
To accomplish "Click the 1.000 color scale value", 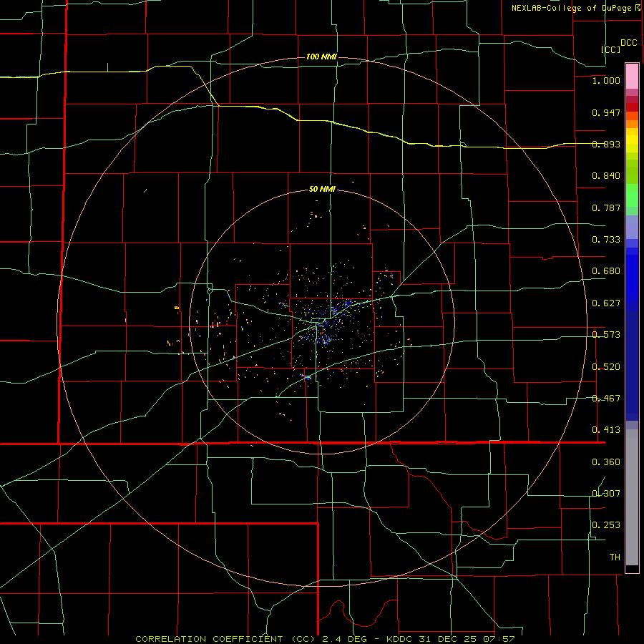I will pyautogui.click(x=606, y=80).
